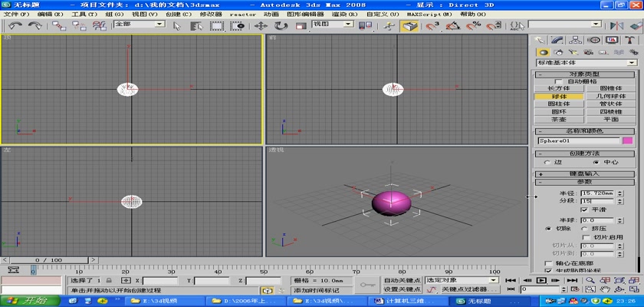Choose the Select Object arrow tool
Viewport: 644px width, 307px height.
pyautogui.click(x=177, y=26)
